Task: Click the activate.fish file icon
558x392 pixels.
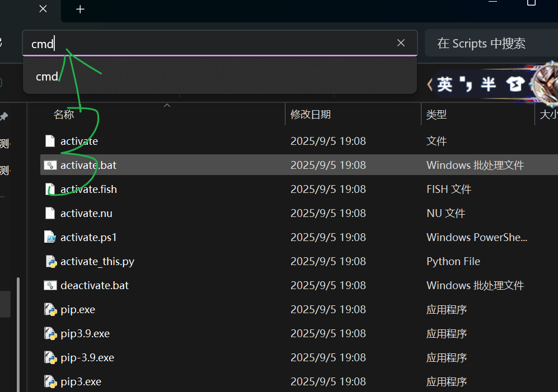Action: (x=50, y=189)
